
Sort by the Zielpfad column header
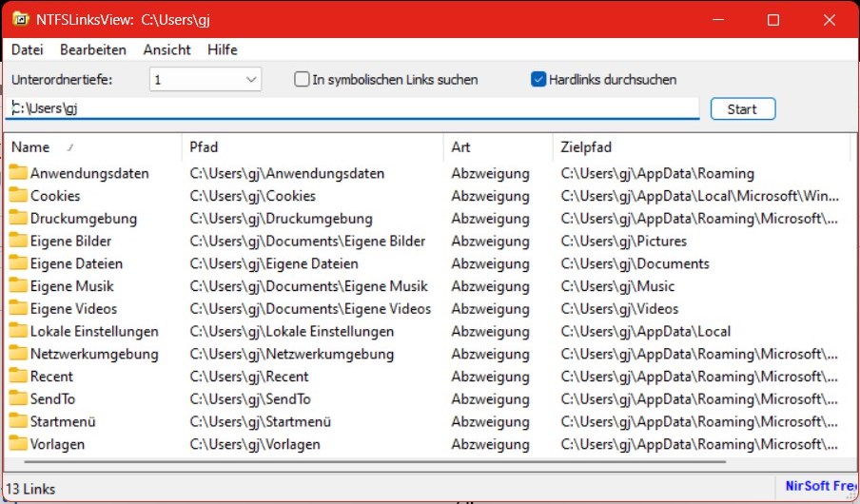point(701,147)
